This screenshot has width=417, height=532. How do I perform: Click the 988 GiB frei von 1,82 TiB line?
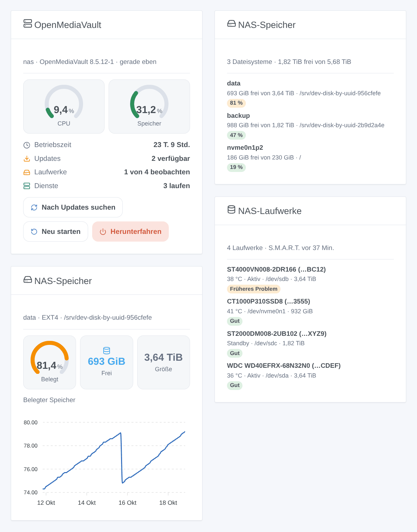(306, 125)
